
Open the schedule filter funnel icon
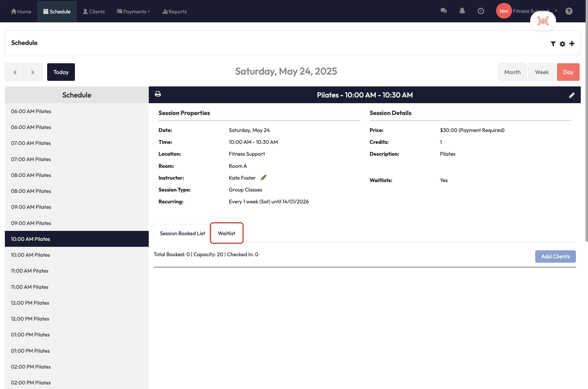(553, 44)
